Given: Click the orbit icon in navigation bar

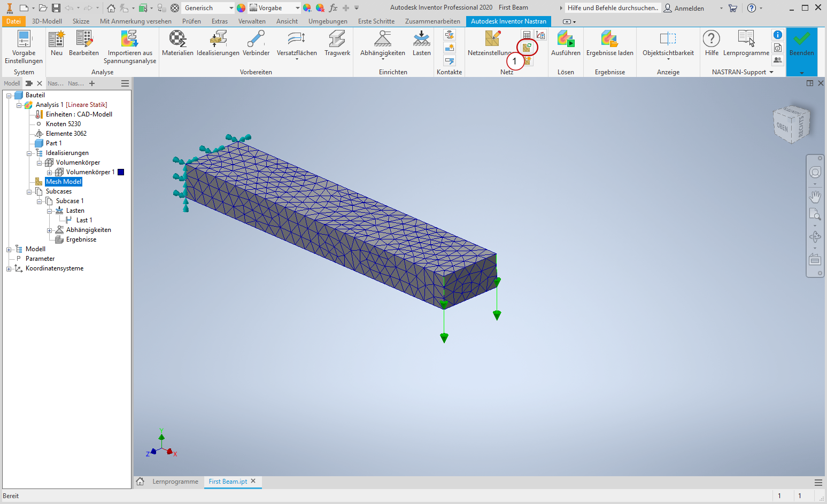Looking at the screenshot, I should [x=815, y=236].
